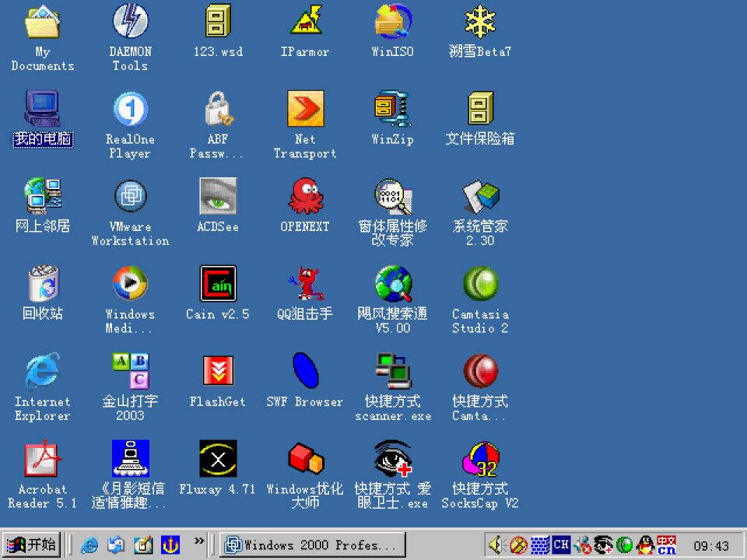747x560 pixels.
Task: Open the WinZip desktop icon
Action: click(x=392, y=109)
